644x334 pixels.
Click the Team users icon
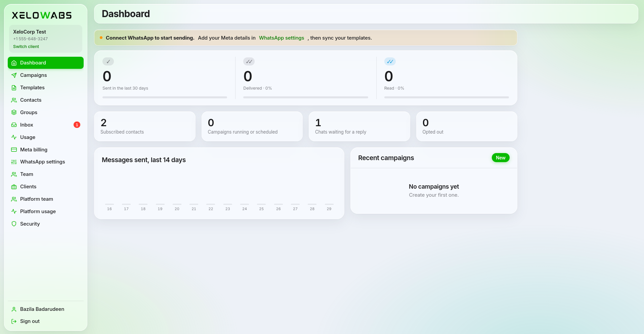click(14, 174)
